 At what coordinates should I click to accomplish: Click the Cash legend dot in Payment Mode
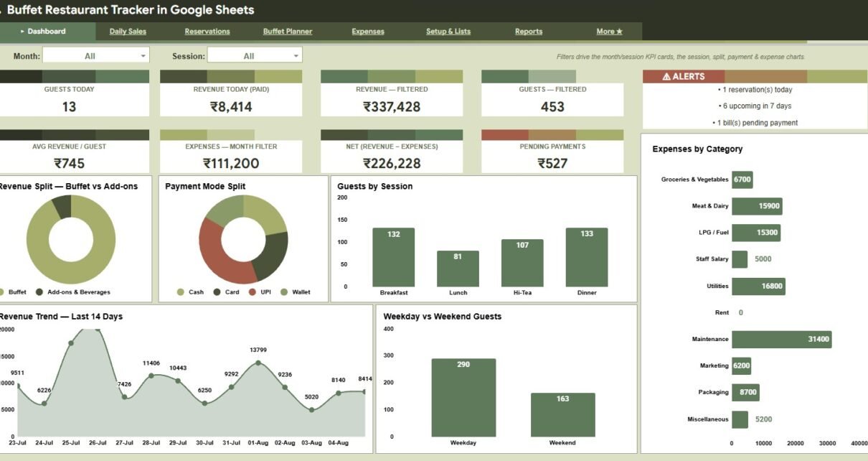(181, 292)
